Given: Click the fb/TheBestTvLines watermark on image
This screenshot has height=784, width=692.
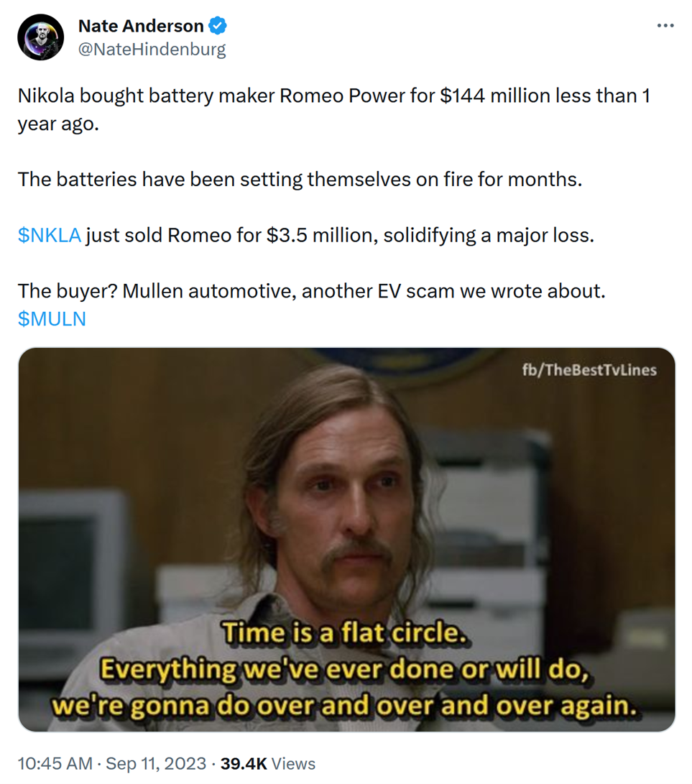Looking at the screenshot, I should click(x=589, y=370).
